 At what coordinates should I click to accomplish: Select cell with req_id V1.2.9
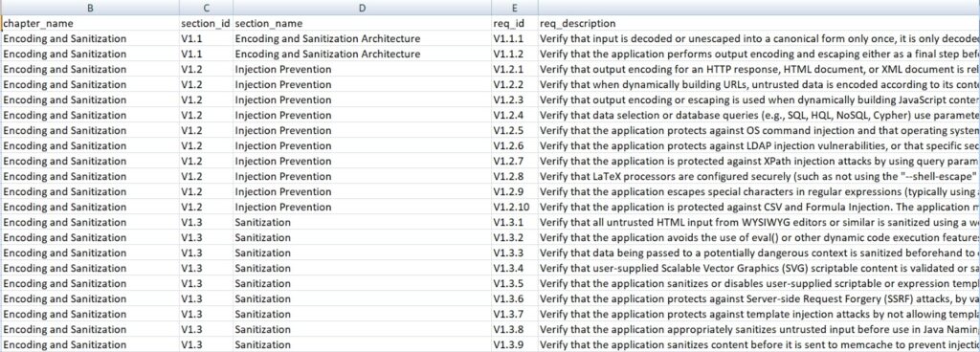pyautogui.click(x=514, y=191)
